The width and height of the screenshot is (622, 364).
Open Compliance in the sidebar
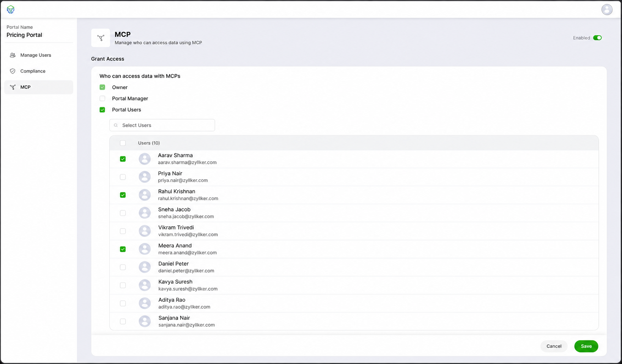click(39, 71)
